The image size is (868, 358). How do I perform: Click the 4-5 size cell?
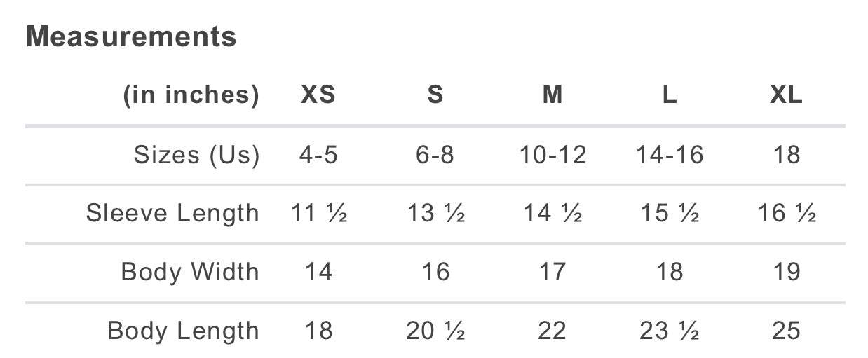click(318, 155)
